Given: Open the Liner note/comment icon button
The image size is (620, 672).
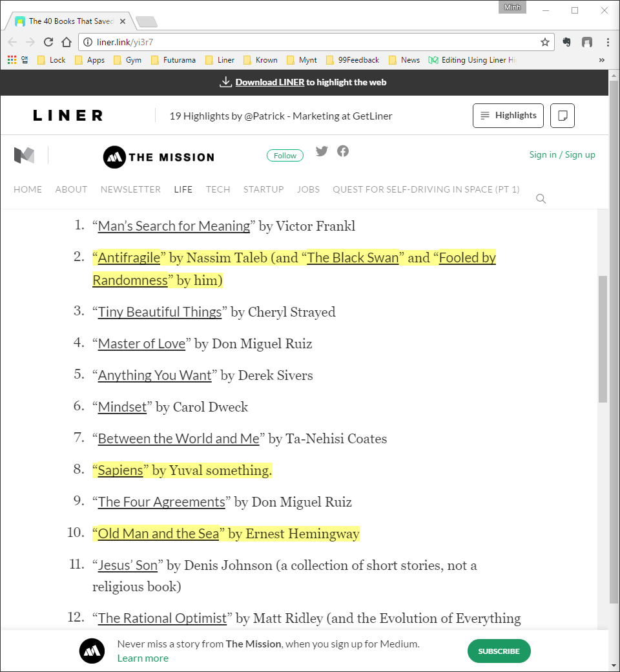Looking at the screenshot, I should click(562, 115).
